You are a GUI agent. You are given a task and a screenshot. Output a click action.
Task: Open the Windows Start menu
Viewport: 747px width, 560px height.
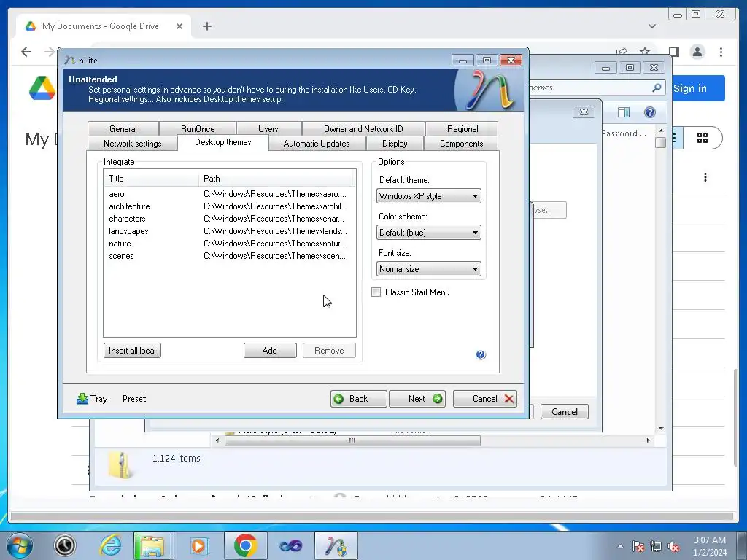click(x=20, y=545)
